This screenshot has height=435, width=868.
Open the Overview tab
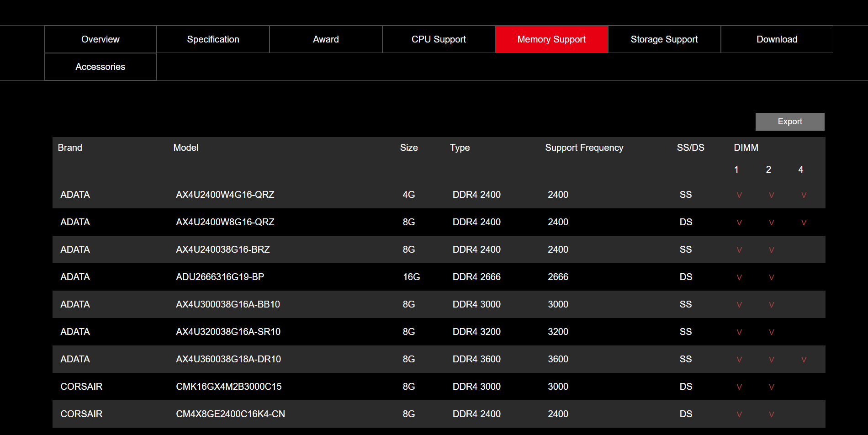[101, 39]
